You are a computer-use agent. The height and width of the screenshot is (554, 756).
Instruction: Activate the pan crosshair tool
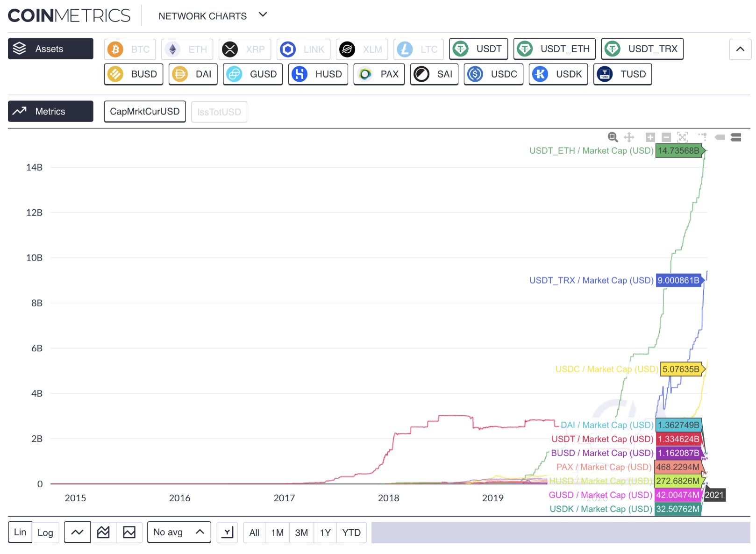(629, 137)
